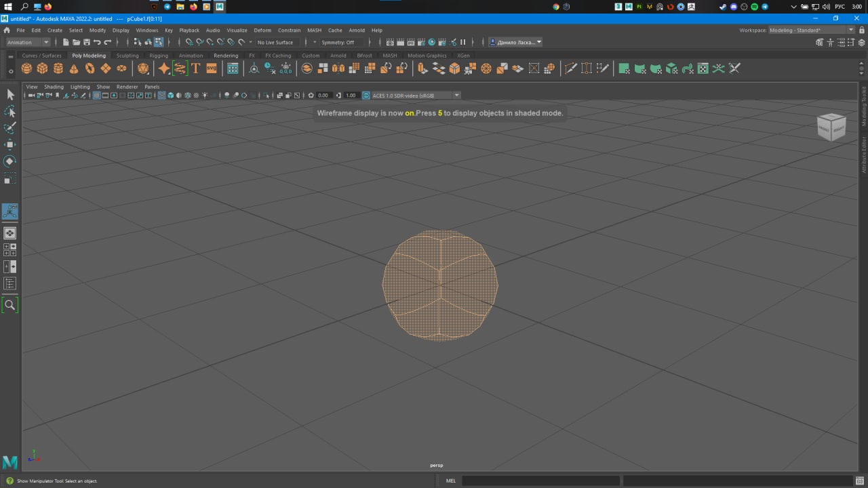This screenshot has width=868, height=488.
Task: Create a polygon cone from the shelf
Action: [74, 68]
